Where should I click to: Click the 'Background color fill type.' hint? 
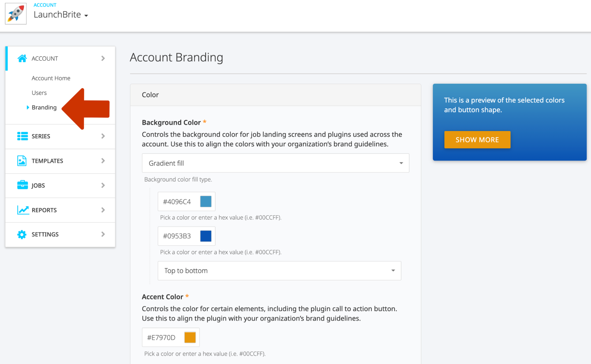tap(178, 179)
